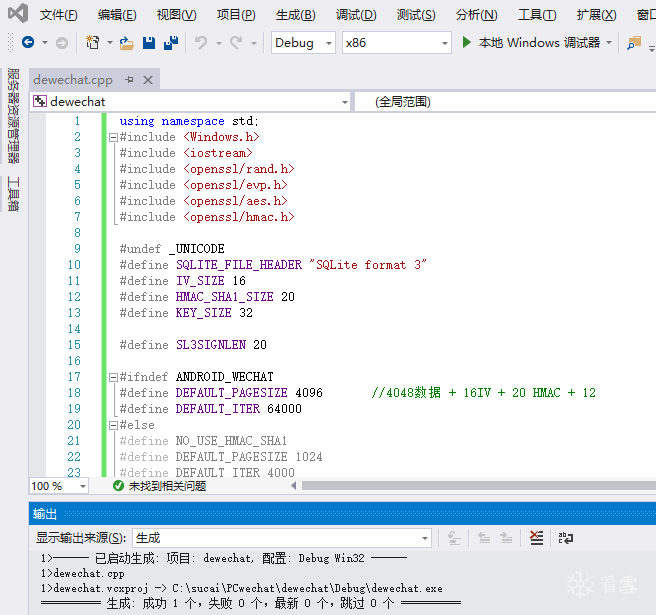
Task: Click the horizontal editor scrollbar
Action: [479, 486]
